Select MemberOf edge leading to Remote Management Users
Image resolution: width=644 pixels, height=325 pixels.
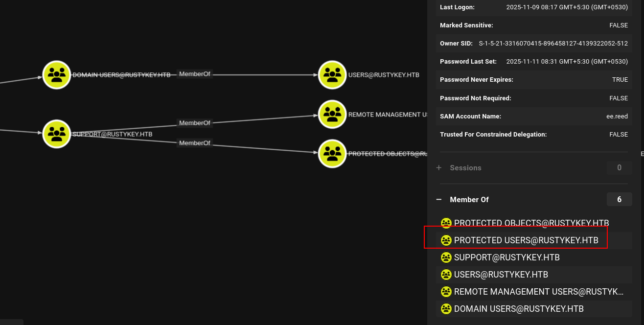[194, 123]
